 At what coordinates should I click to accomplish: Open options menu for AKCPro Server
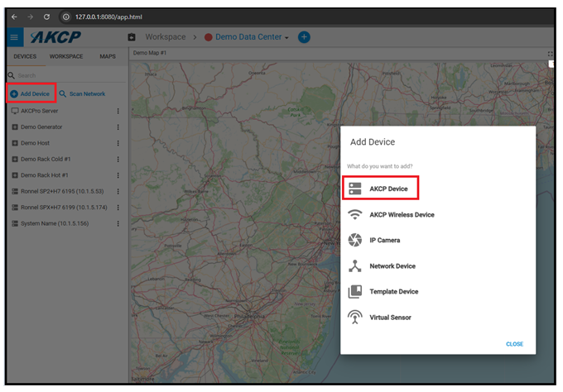[x=118, y=111]
